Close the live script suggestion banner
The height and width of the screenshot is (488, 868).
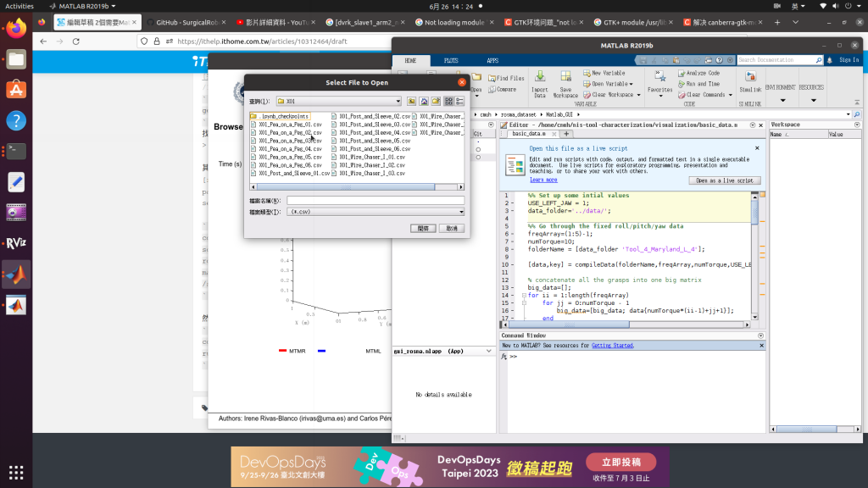point(757,148)
